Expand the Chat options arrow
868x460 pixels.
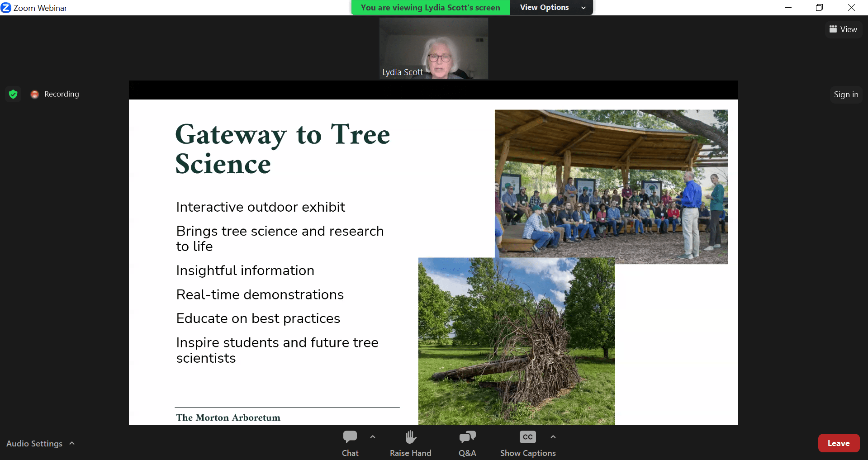[x=373, y=437]
